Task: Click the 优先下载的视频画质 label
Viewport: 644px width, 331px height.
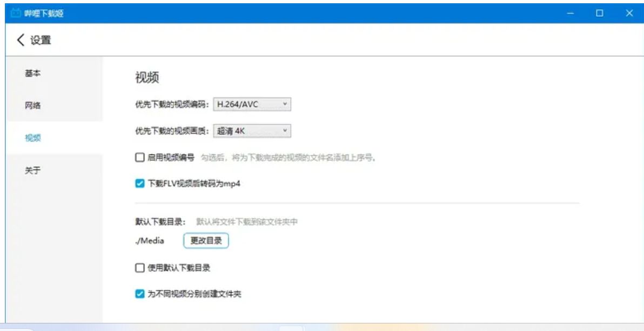Action: click(x=173, y=131)
